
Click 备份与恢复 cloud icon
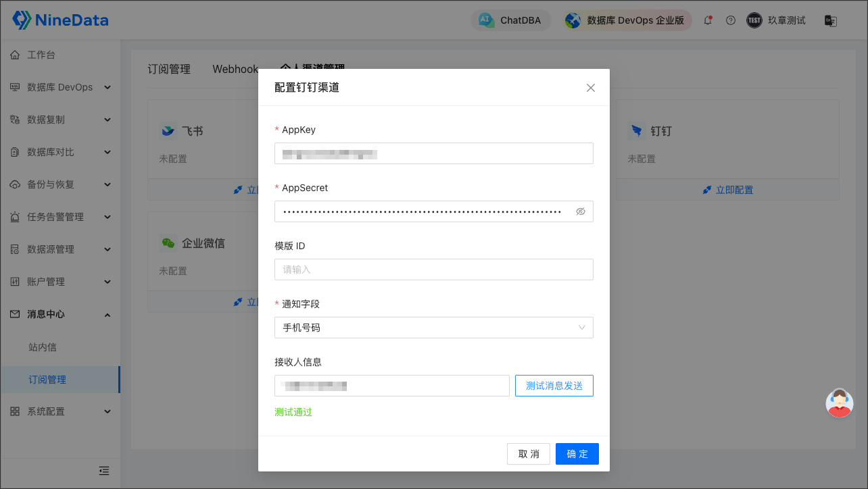[15, 184]
